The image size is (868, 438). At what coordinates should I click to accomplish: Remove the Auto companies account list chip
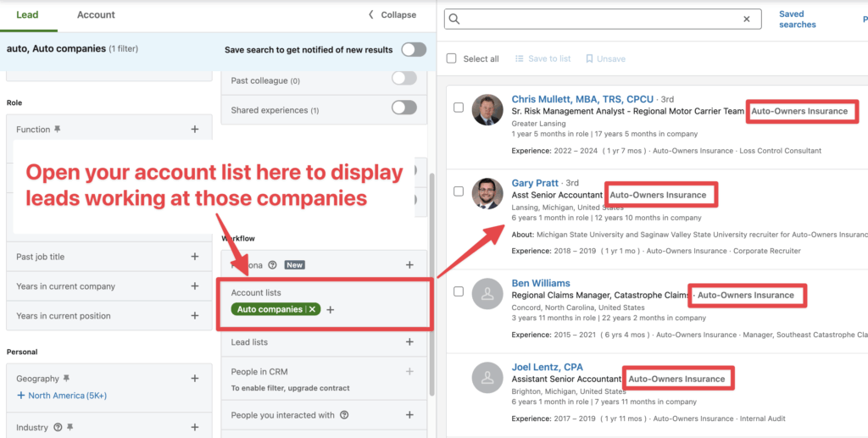312,310
